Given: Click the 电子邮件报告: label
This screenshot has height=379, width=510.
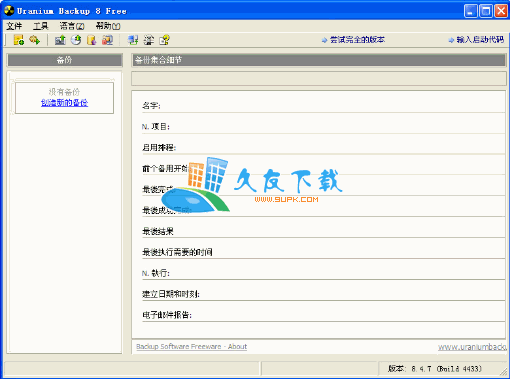Looking at the screenshot, I should [167, 315].
